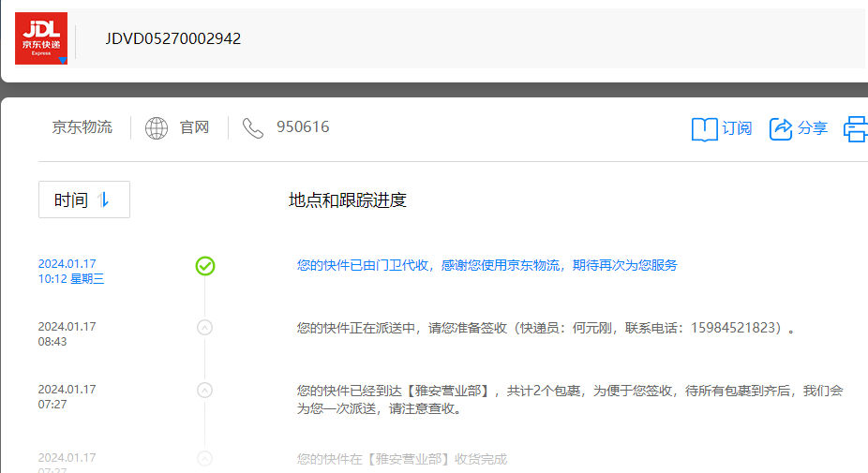Viewport: 868px width, 473px height.
Task: Click the 2024.01.17 10:12 星期三 timestamp
Action: click(x=71, y=271)
